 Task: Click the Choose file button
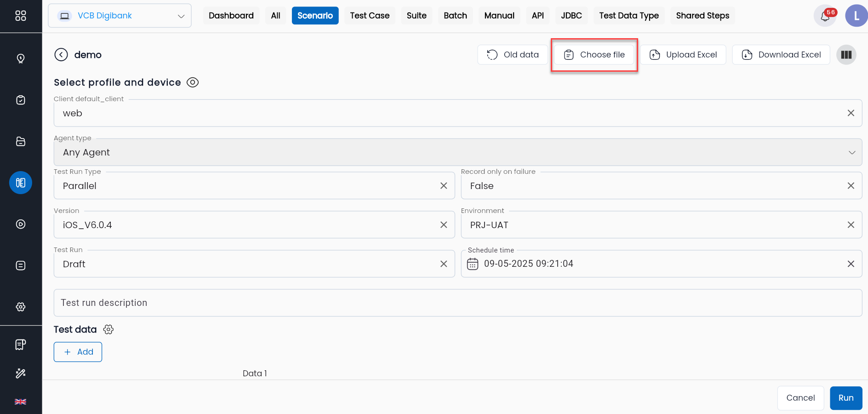[x=594, y=55]
